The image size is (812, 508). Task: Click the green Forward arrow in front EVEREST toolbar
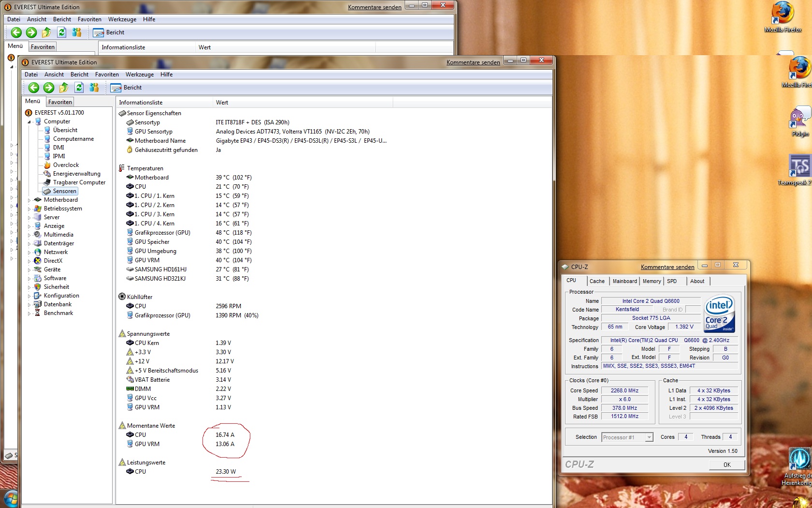click(x=49, y=88)
